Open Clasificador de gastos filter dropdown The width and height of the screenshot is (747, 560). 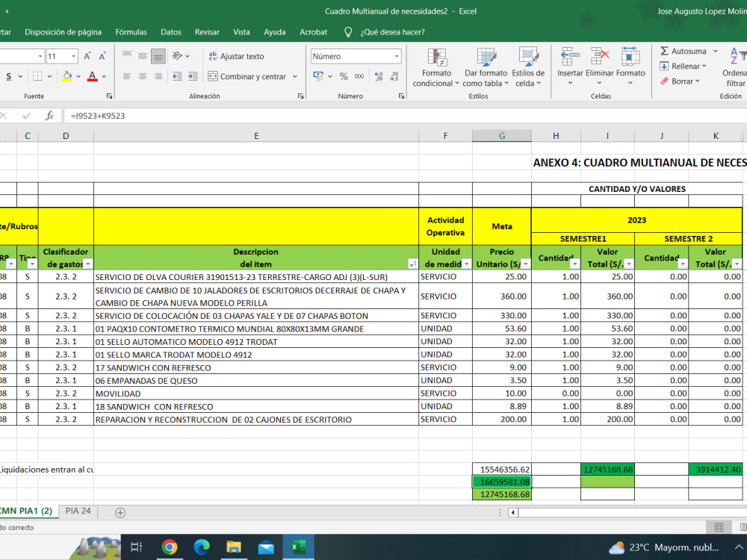tap(87, 264)
